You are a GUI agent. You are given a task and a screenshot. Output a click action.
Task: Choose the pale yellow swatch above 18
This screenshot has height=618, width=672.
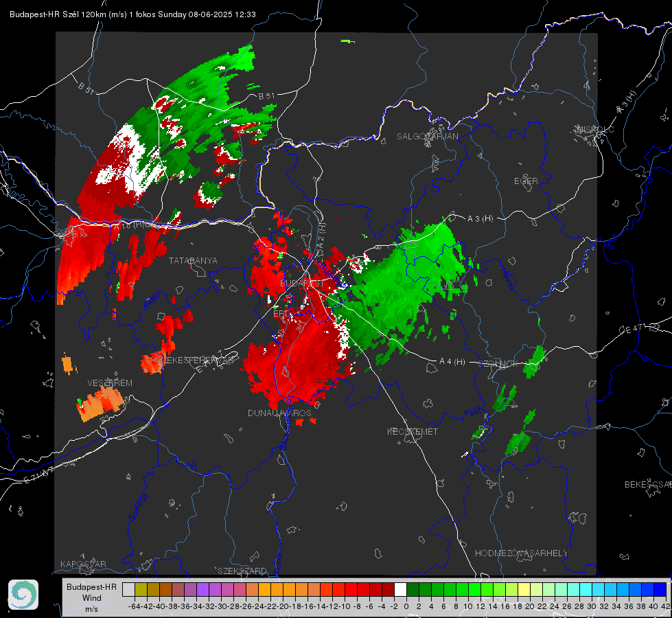tap(524, 589)
